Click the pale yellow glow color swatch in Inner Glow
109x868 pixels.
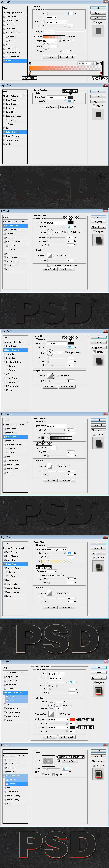point(43,561)
